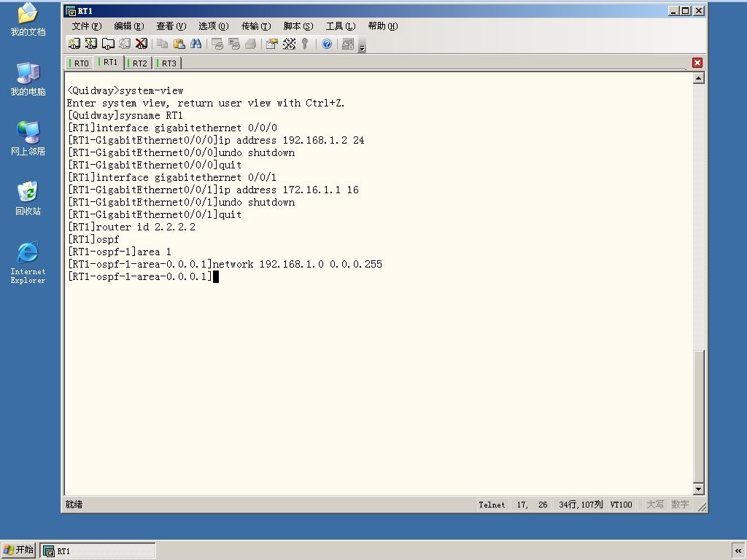Maximize the RT1 window
The height and width of the screenshot is (560, 747).
[x=685, y=10]
